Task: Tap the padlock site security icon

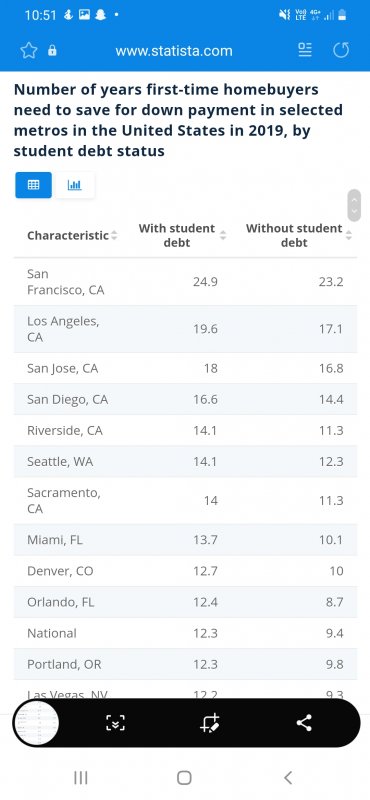Action: coord(52,51)
